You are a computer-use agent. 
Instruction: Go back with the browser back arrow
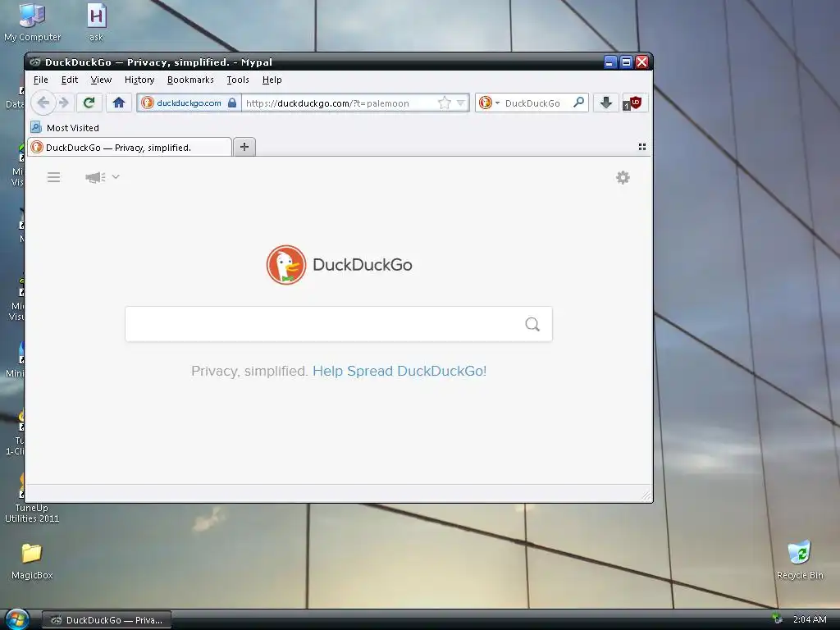pos(43,103)
